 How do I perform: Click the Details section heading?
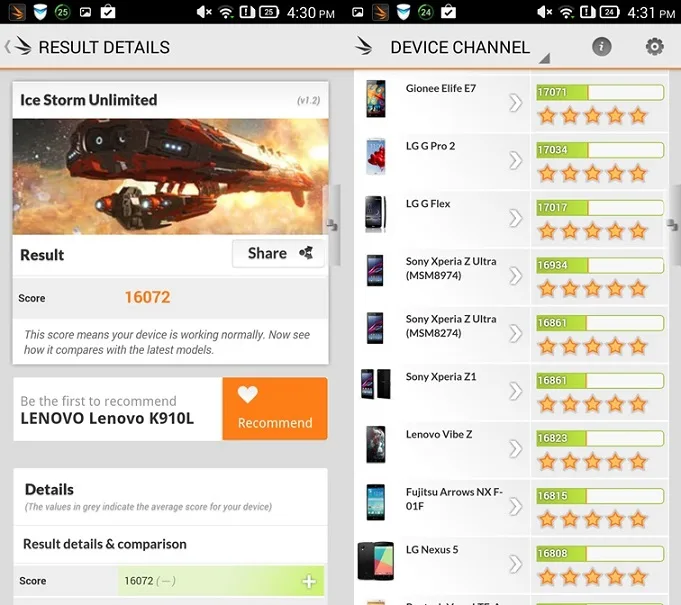49,489
